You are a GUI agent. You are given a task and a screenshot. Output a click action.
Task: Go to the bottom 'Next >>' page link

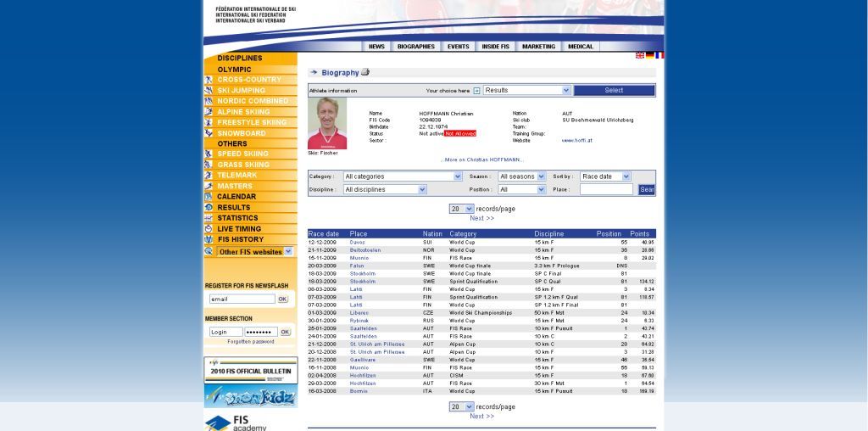pyautogui.click(x=481, y=416)
